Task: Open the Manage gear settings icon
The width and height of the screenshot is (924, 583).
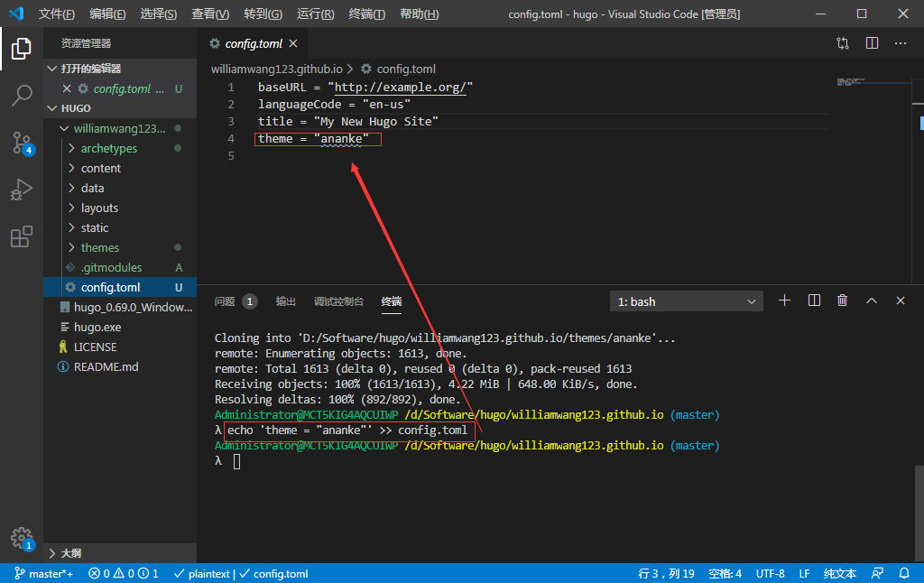Action: click(x=22, y=538)
